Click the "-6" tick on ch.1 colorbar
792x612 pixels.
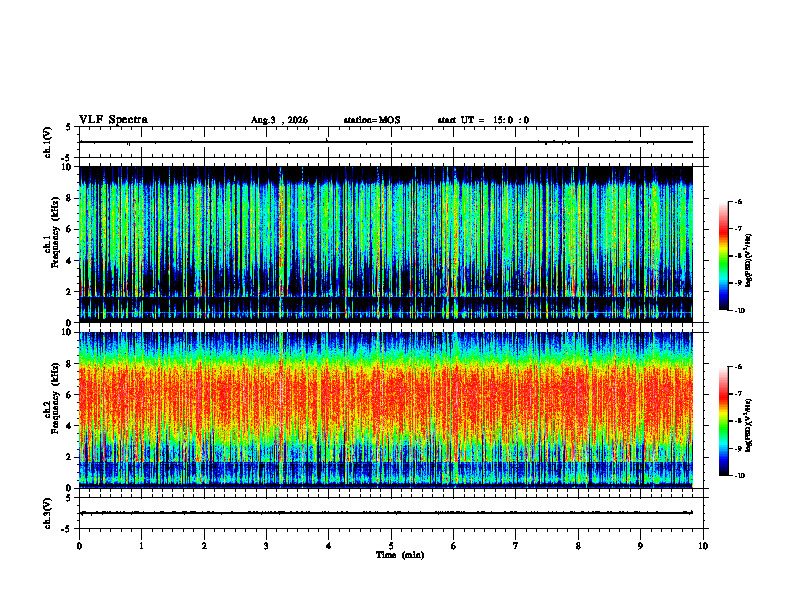tap(738, 201)
